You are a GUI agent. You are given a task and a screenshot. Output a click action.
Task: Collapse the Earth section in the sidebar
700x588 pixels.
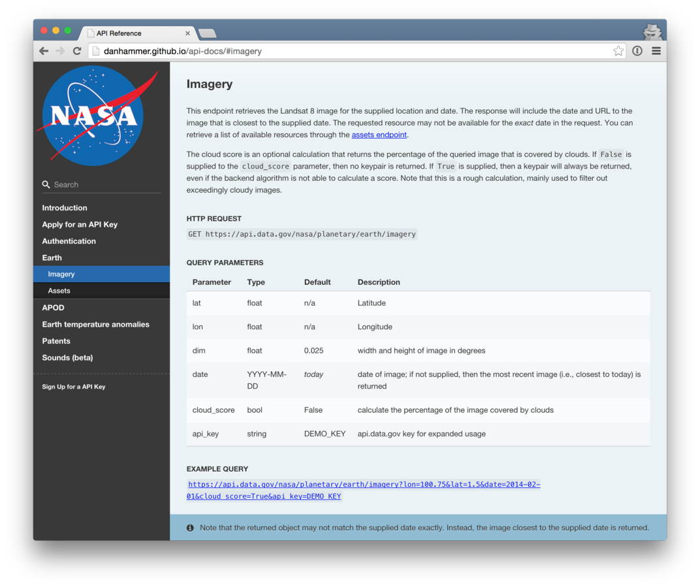[x=52, y=257]
